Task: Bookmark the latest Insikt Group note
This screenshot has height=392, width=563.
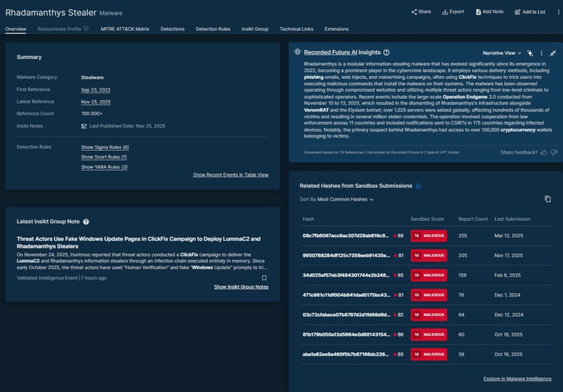Action: (x=264, y=278)
